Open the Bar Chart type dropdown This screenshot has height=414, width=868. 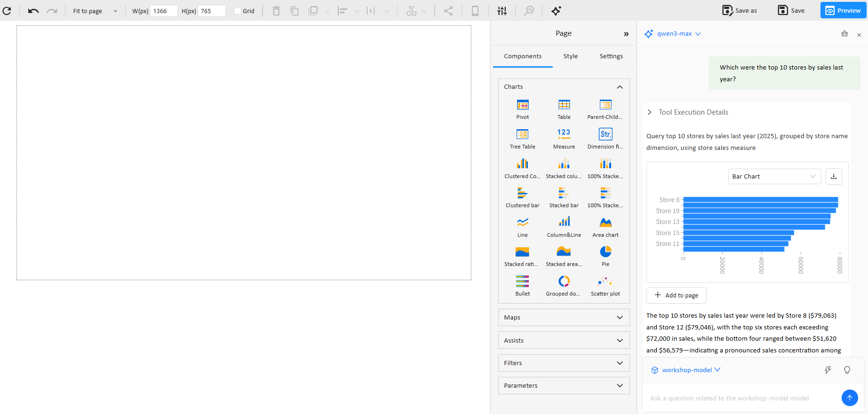pos(774,177)
